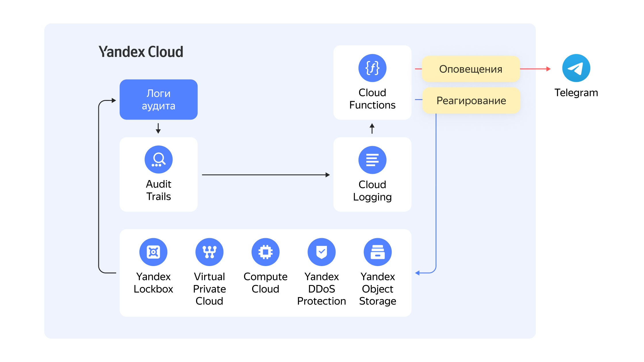
Task: Click the Compute Cloud chip icon
Action: pos(265,252)
